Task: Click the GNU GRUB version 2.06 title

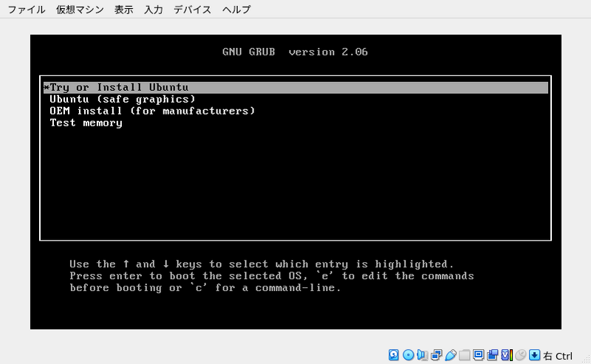Action: pos(295,52)
